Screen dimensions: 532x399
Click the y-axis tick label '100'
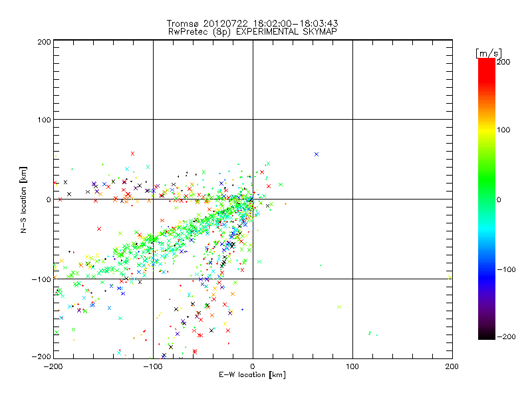pyautogui.click(x=44, y=120)
